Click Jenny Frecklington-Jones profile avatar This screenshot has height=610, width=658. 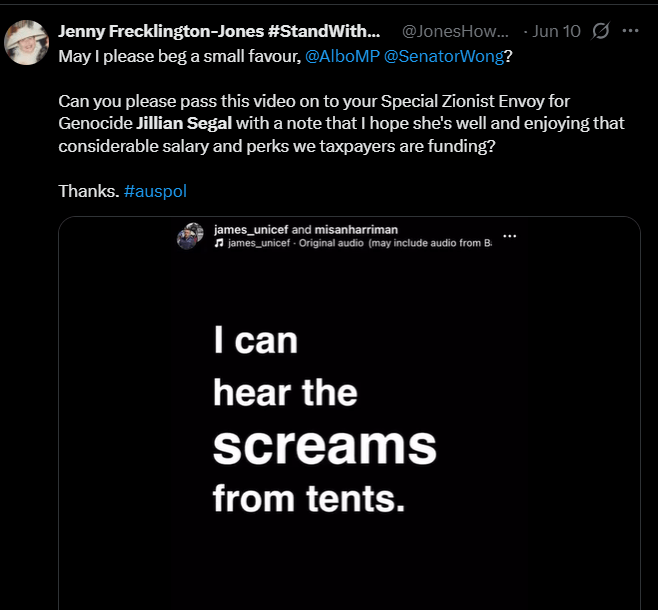pyautogui.click(x=27, y=41)
